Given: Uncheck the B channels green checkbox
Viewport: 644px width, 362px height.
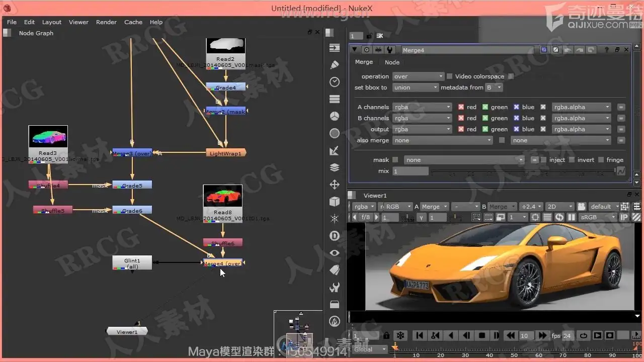Looking at the screenshot, I should (x=485, y=118).
